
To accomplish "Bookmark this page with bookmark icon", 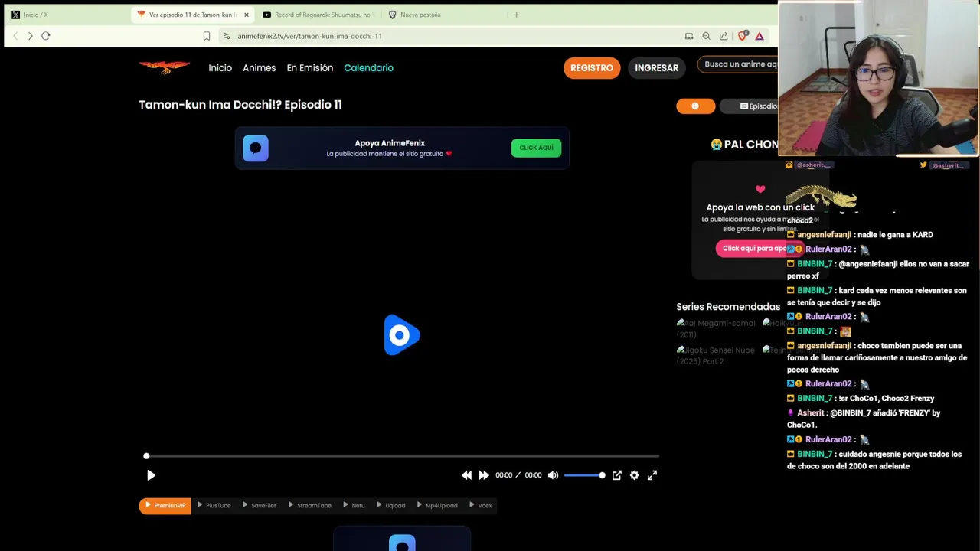I will click(x=207, y=36).
